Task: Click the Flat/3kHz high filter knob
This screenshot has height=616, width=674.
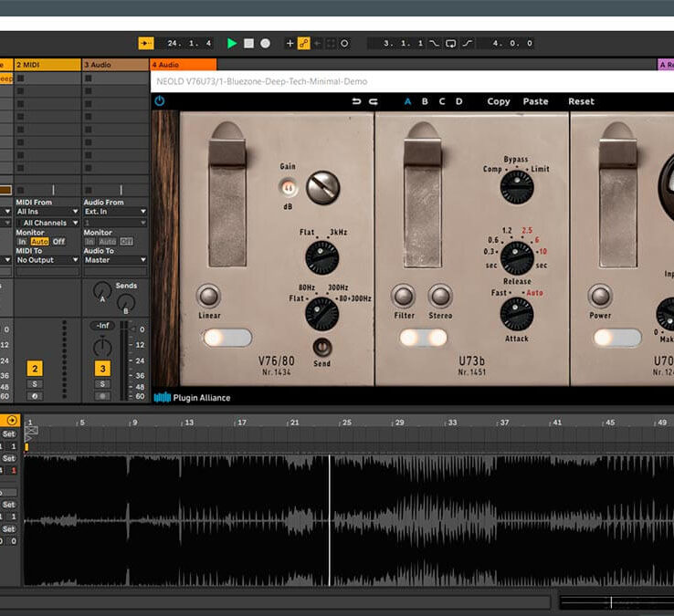Action: tap(322, 257)
